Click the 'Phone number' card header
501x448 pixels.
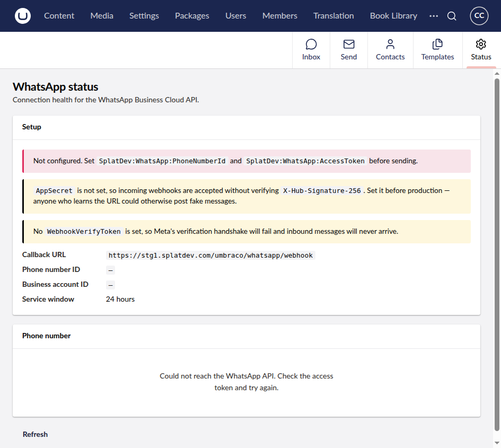[247, 336]
